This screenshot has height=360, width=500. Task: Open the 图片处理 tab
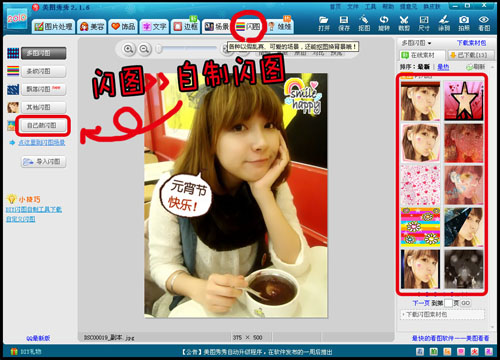(x=54, y=26)
